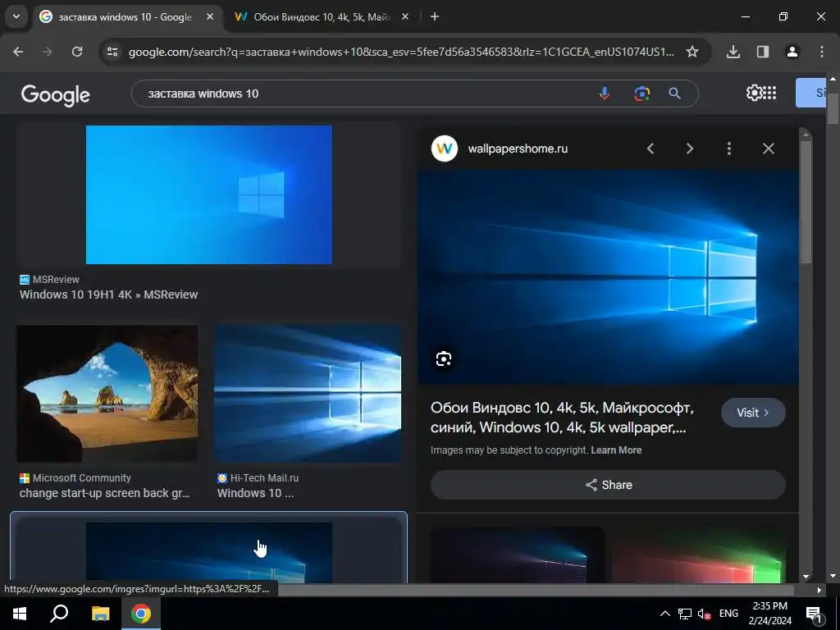Switch to 'Обои Виндовс 10' tab
This screenshot has height=630, width=840.
[321, 17]
